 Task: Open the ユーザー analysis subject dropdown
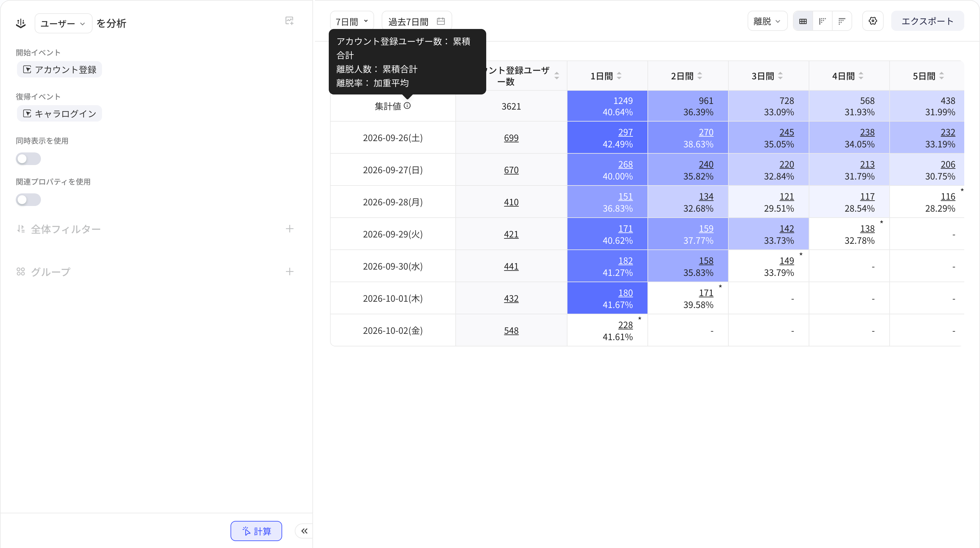click(63, 23)
